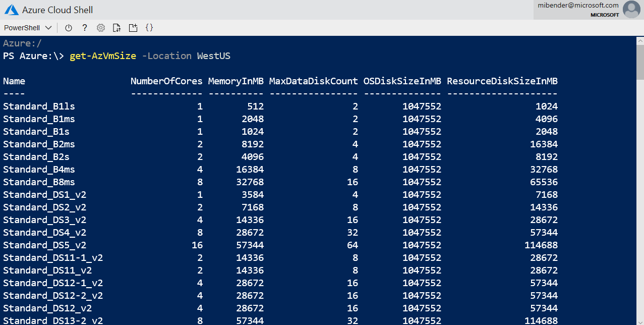Viewport: 644px width, 325px height.
Task: Click the ResourceDiskSizeInMB column header
Action: pyautogui.click(x=502, y=81)
